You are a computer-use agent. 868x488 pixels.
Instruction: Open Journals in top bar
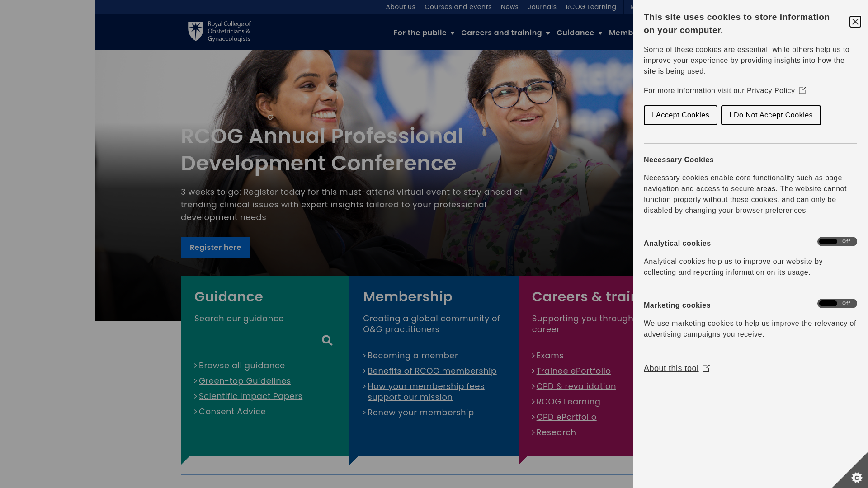542,7
